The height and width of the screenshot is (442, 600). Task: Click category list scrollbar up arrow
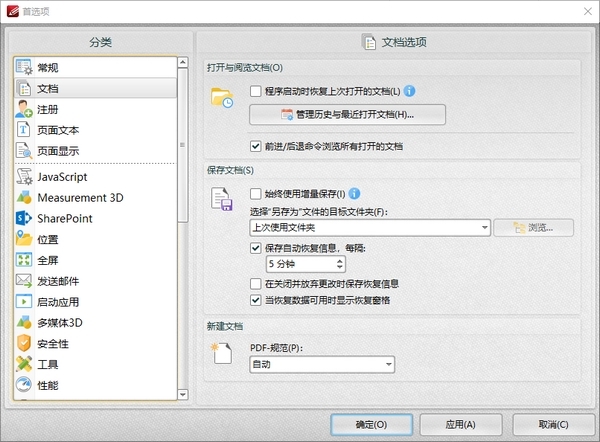point(183,62)
